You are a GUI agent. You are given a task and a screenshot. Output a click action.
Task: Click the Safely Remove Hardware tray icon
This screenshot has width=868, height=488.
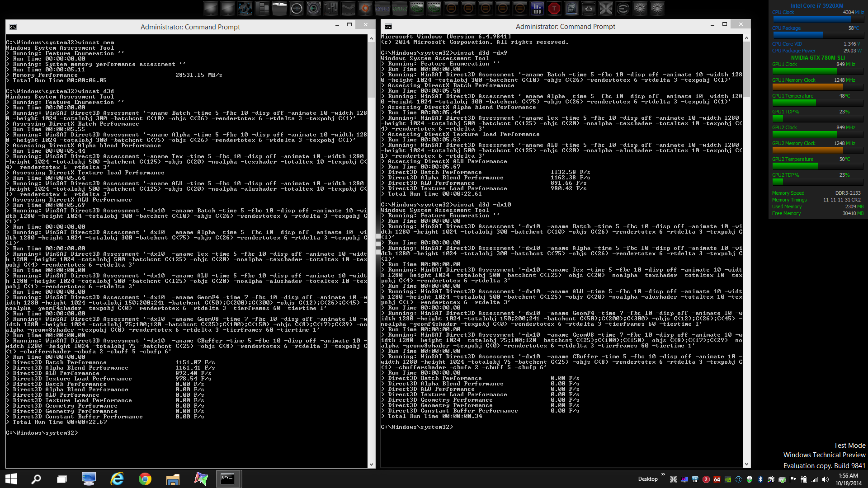(782, 479)
